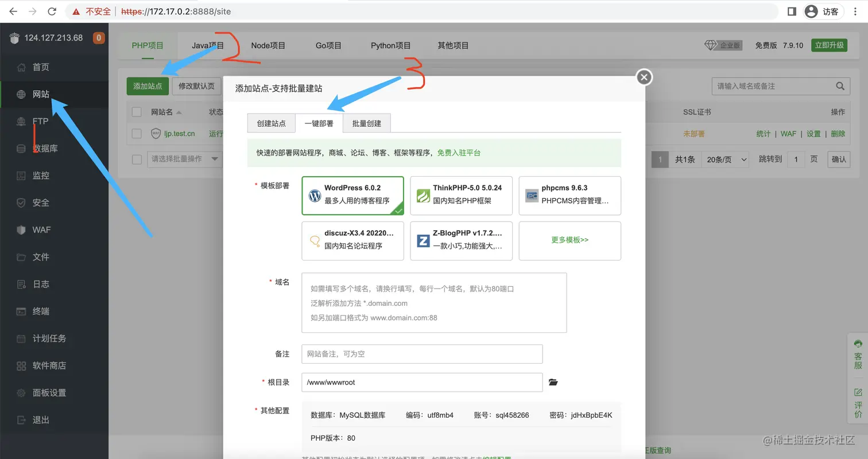Go back in browser history

13,11
